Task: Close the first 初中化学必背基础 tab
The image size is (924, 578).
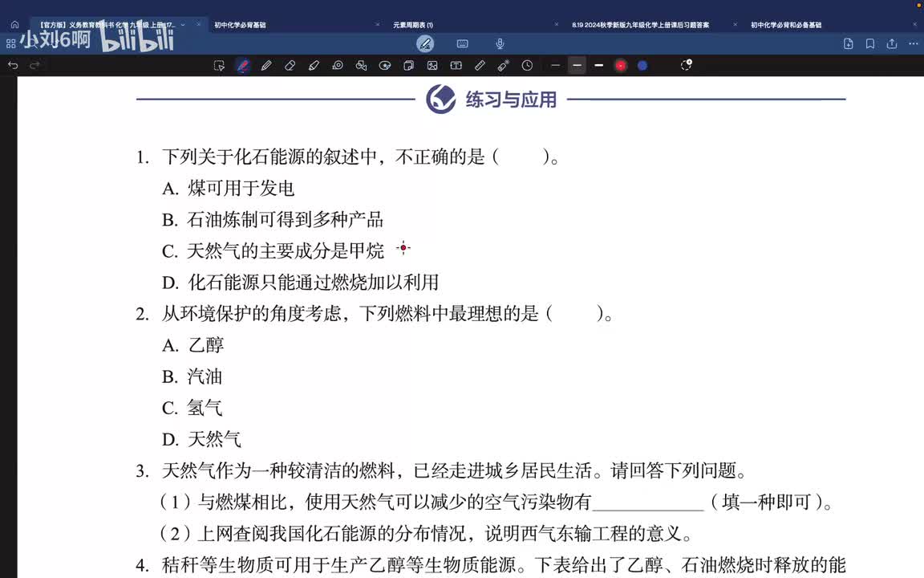Action: coord(378,25)
